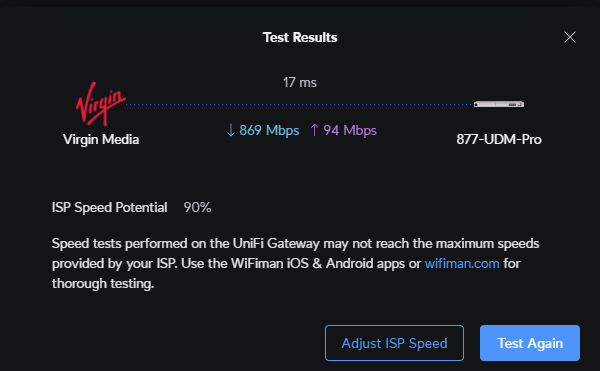Click the 94 Mbps upload speed
This screenshot has height=371, width=600.
coord(350,130)
